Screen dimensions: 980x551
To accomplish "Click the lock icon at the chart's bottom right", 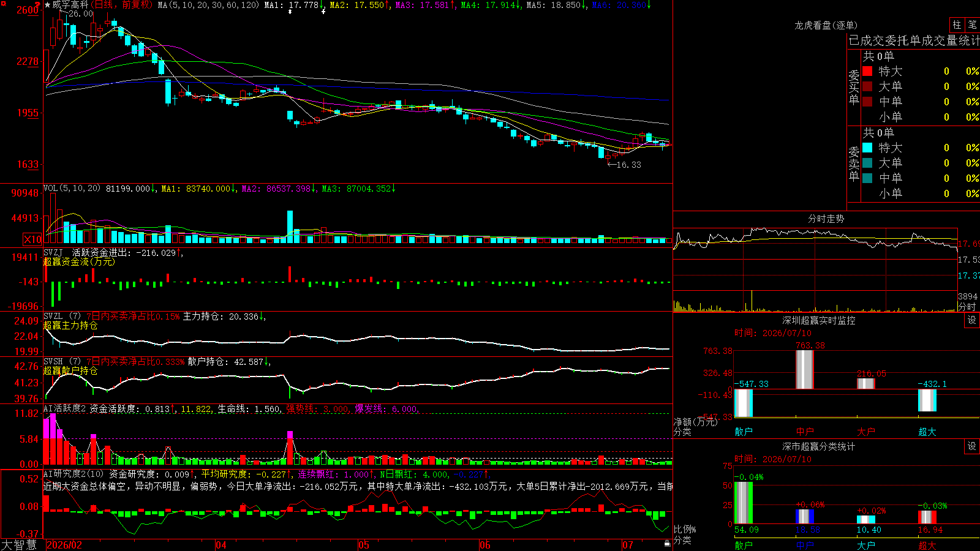I will 667,543.
